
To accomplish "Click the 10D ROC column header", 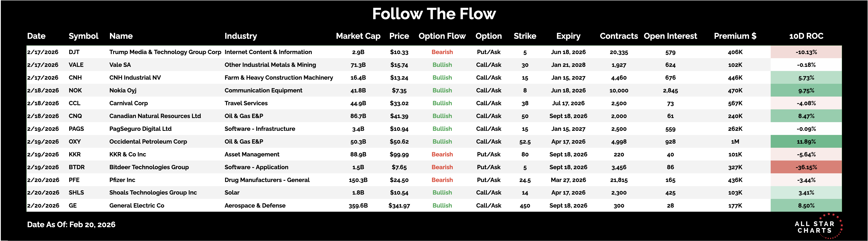I will click(806, 36).
